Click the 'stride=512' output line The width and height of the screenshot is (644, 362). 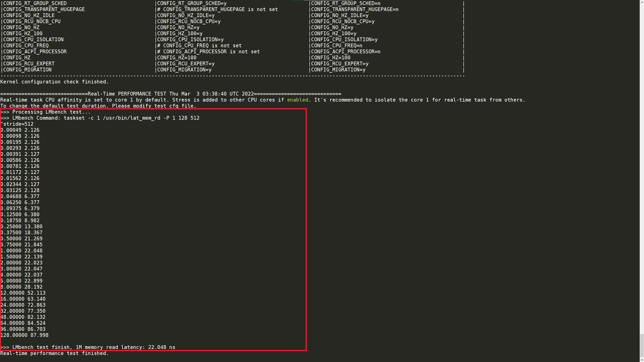point(17,124)
